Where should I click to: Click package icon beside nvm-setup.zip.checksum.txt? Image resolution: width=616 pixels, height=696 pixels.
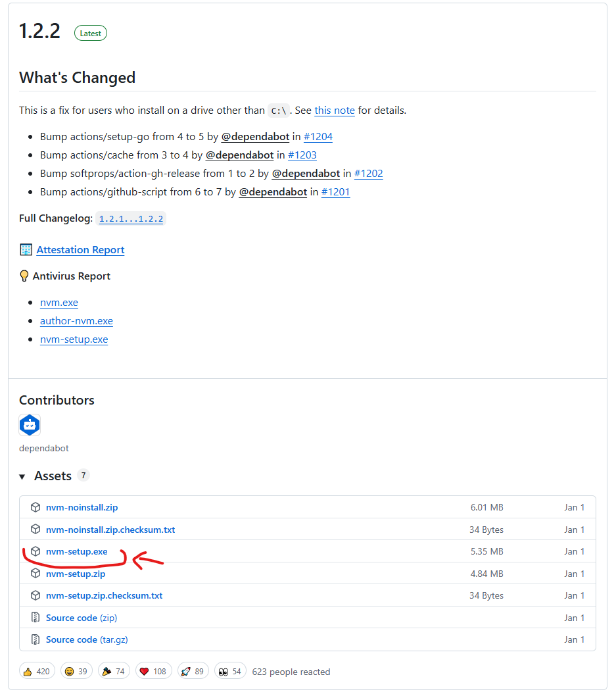point(36,595)
